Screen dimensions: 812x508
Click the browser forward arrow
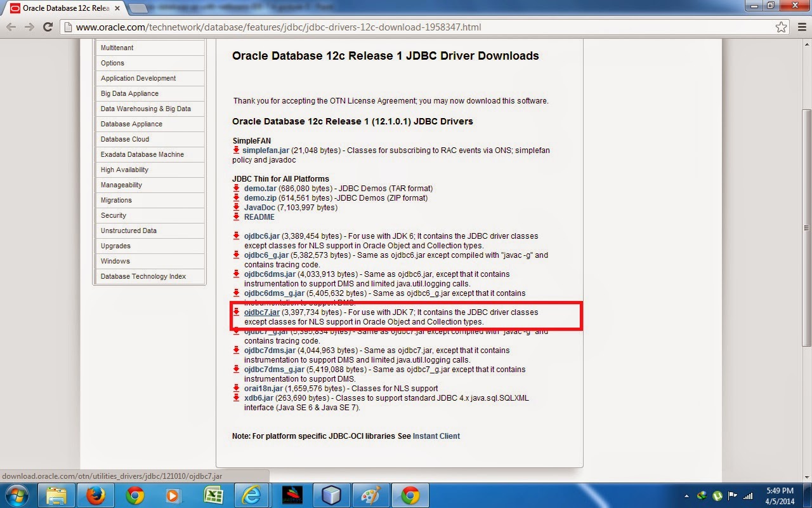(29, 27)
